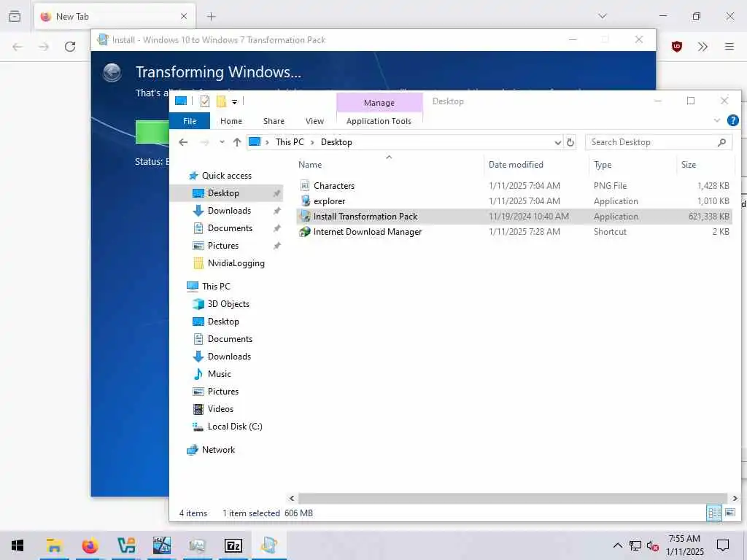Screen dimensions: 747x560
Task: Select pinned Desktop under Quick access
Action: [223, 192]
